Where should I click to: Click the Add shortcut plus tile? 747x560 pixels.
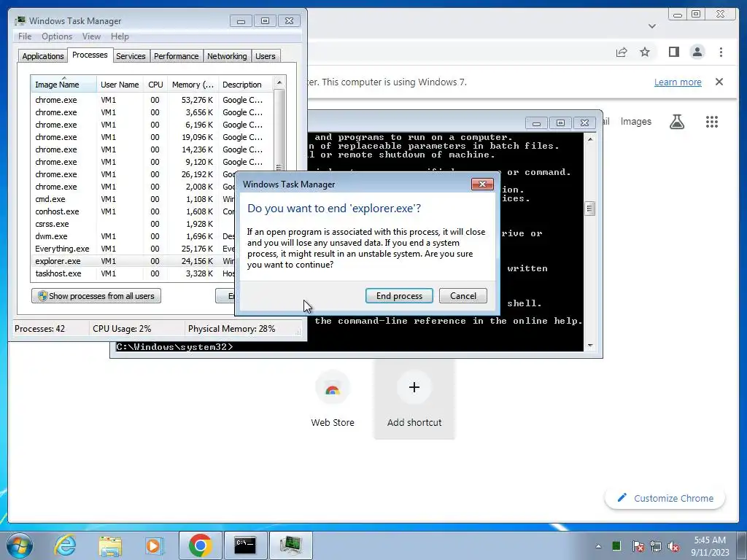point(414,400)
